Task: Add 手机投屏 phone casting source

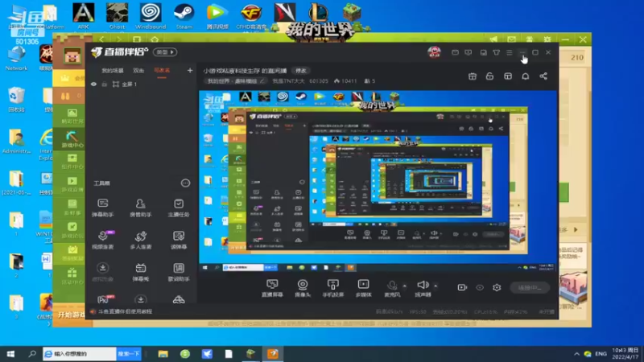Action: click(x=332, y=288)
